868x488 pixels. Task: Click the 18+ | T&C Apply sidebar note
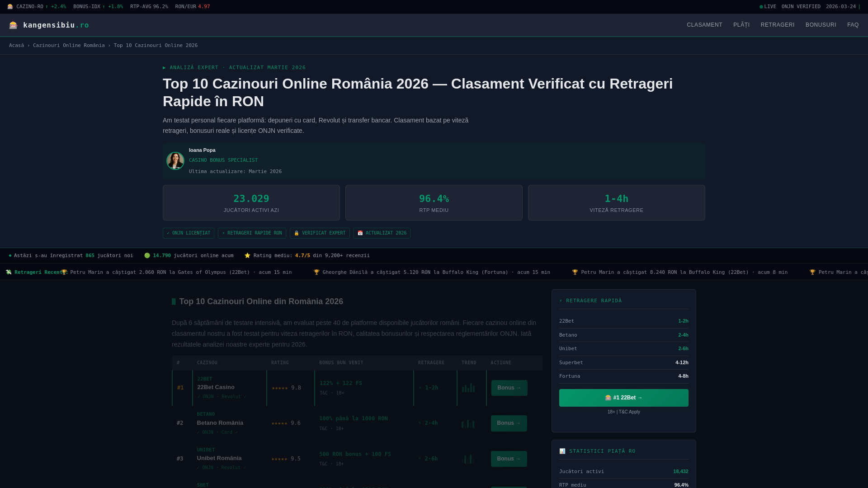[624, 412]
